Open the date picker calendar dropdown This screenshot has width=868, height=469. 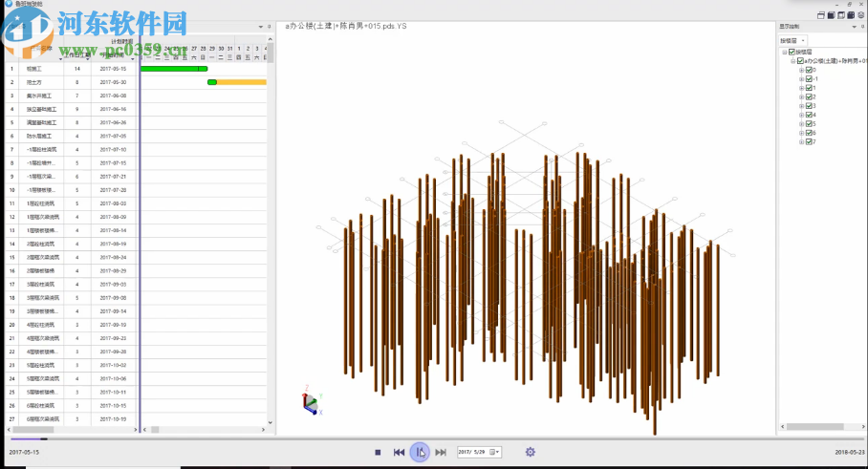coord(494,452)
